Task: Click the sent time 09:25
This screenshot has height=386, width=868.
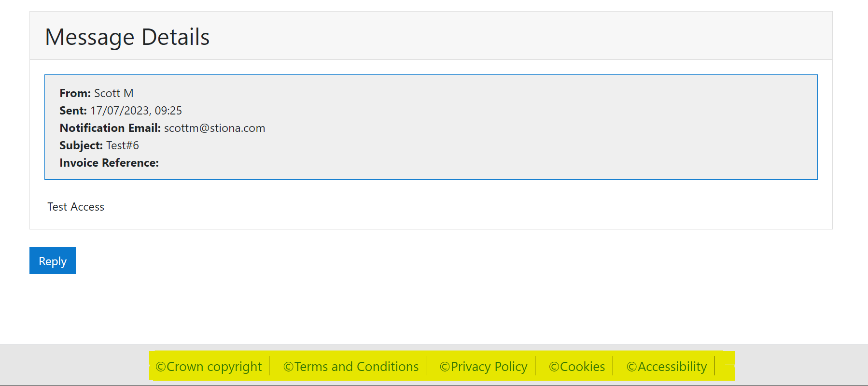Action: click(168, 111)
